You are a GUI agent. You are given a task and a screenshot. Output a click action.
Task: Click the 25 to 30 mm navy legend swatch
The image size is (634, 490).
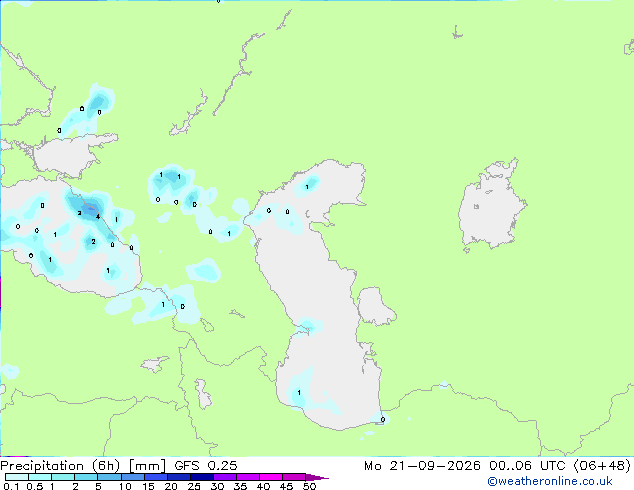coord(202,477)
